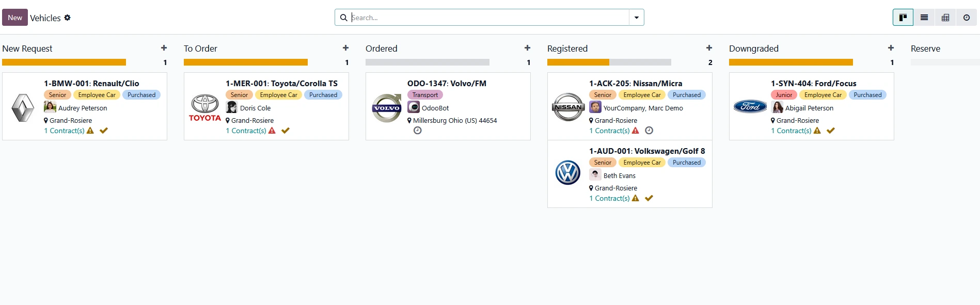Click the Downgraded column header
This screenshot has height=305, width=980.
coord(753,49)
